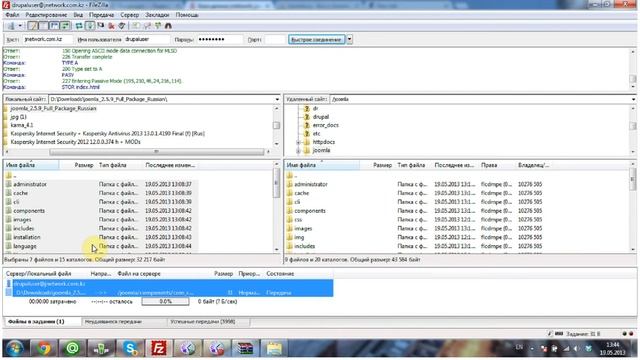640x360 pixels.
Task: Click local tree horizontal scrollbar
Action: [x=157, y=151]
